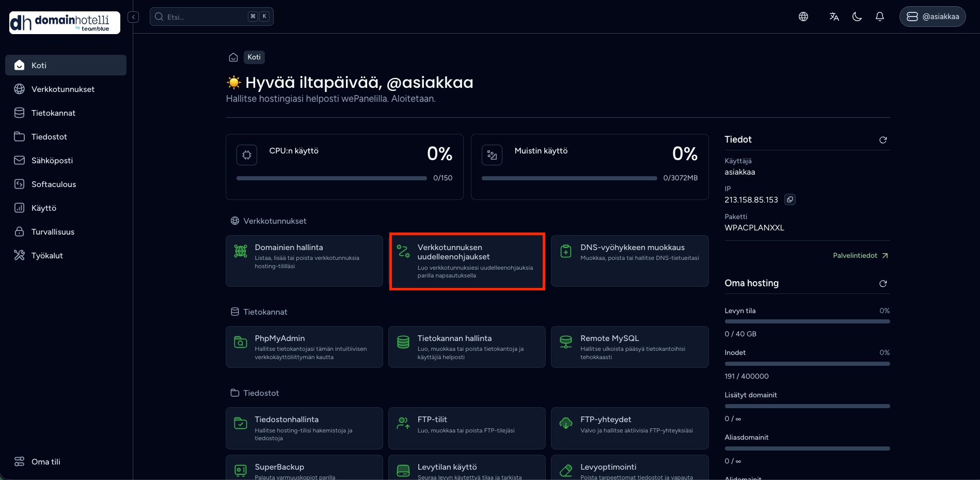Click the CPU chip icon
Image resolution: width=980 pixels, height=480 pixels.
pos(247,155)
